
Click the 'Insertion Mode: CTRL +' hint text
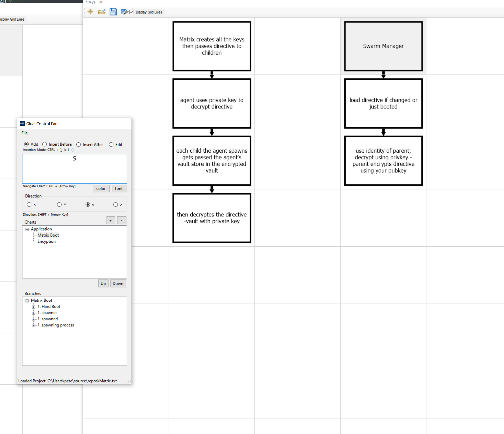pos(48,150)
